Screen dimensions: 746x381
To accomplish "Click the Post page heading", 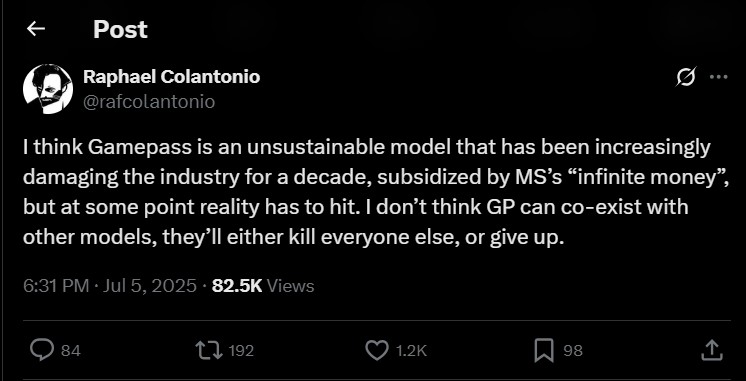I will (120, 29).
